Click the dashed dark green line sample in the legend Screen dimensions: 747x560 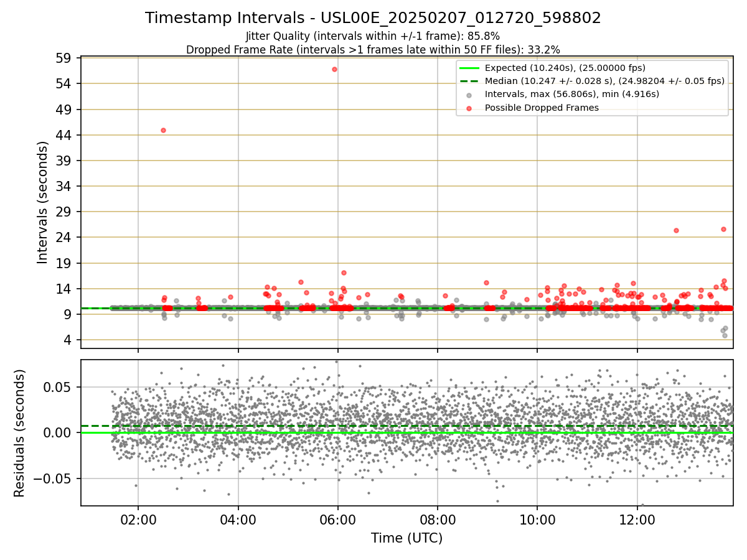pos(469,81)
